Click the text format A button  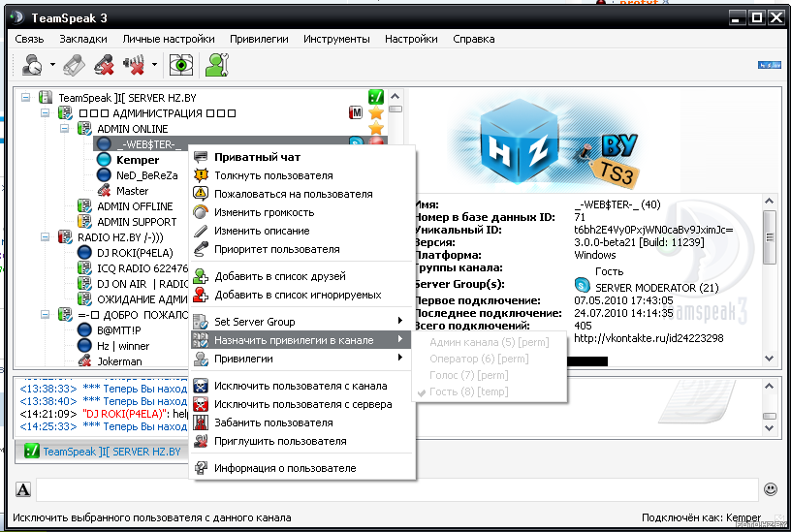(23, 489)
